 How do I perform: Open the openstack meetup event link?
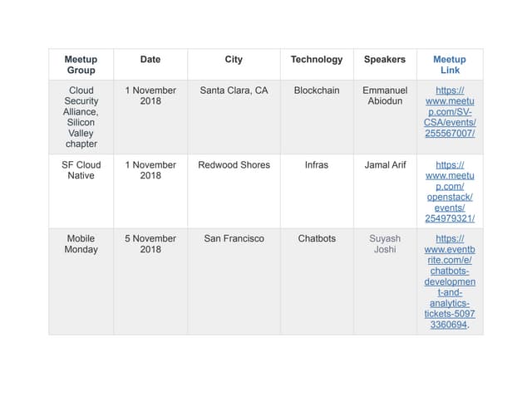coord(450,192)
